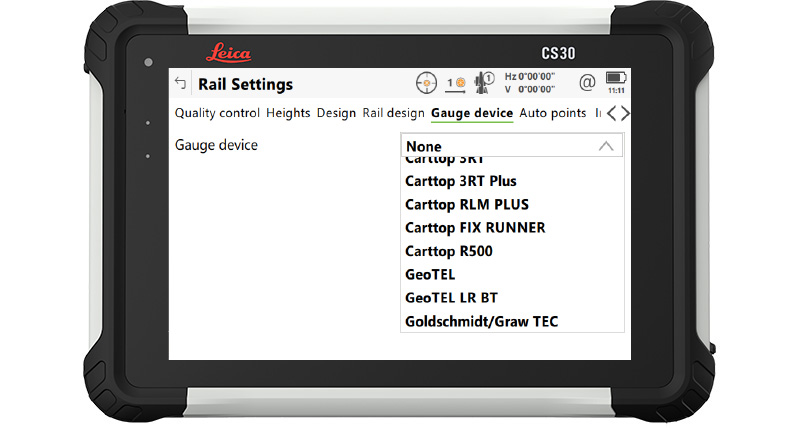
Task: Click the Gauge device combo box showing None
Action: 500,146
